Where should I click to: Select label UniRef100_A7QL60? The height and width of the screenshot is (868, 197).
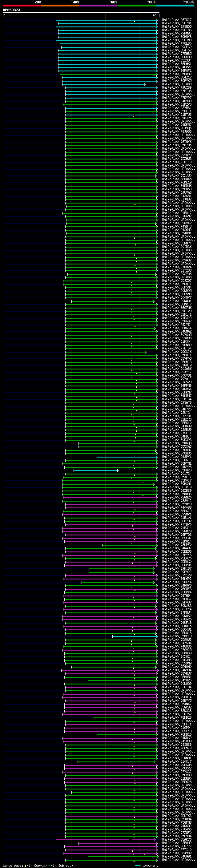pos(176,43)
